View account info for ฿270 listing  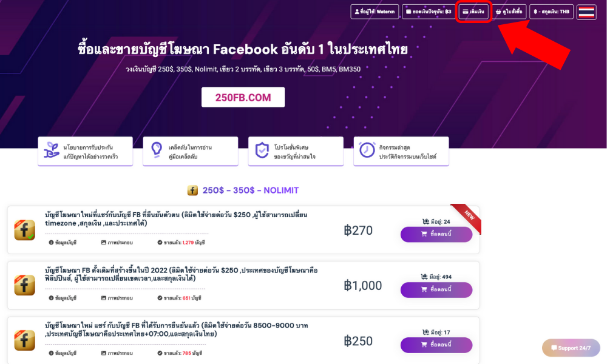[x=63, y=243]
